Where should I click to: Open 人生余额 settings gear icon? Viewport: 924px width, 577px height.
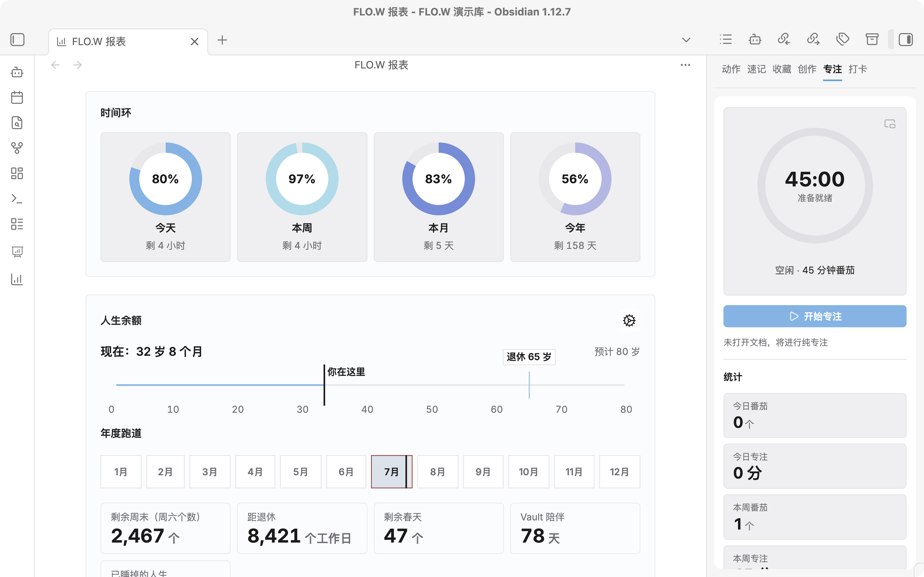(629, 321)
